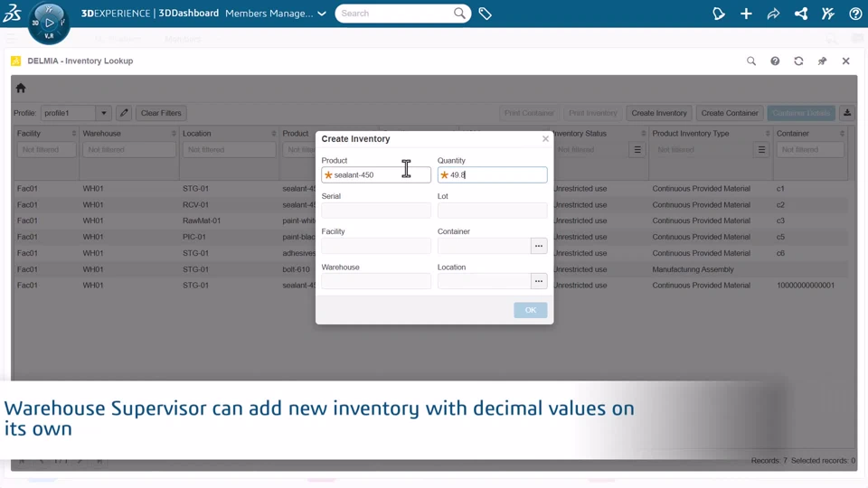Open the tools scissors icon
Image resolution: width=868 pixels, height=488 pixels.
827,14
